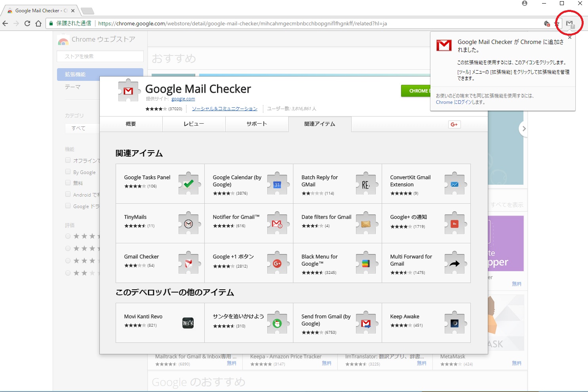The image size is (588, 392).
Task: Toggle the オフライン feature checkbox
Action: click(x=68, y=160)
